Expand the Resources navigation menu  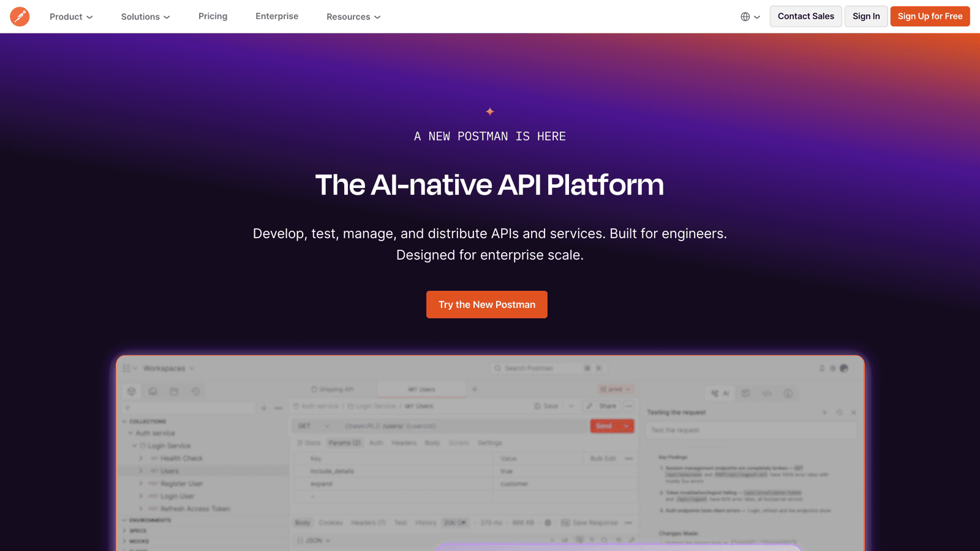click(353, 17)
